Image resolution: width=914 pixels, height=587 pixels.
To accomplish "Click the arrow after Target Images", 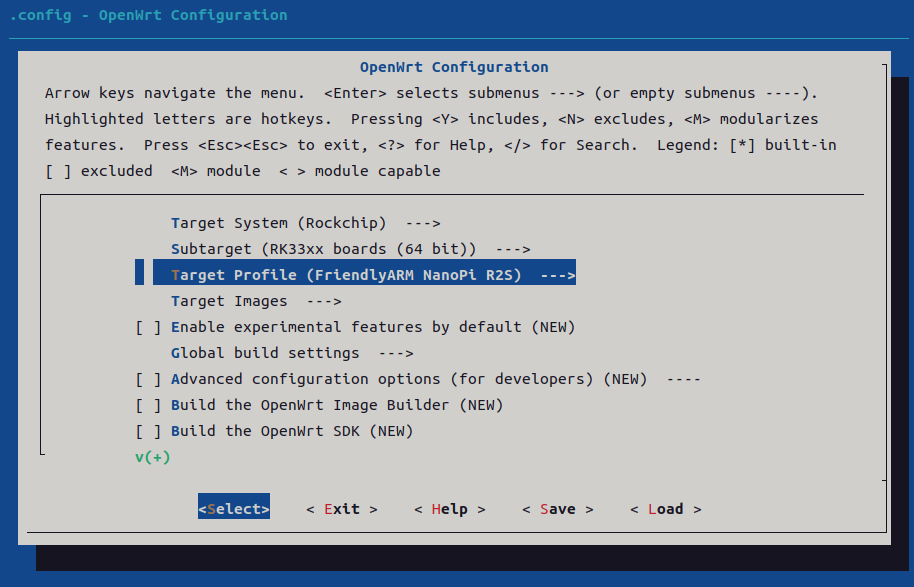I will point(324,301).
